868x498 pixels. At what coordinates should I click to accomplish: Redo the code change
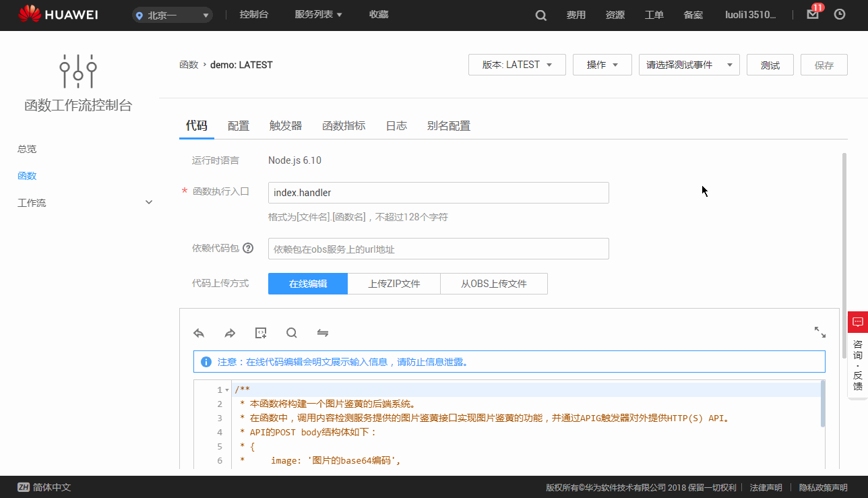pyautogui.click(x=229, y=333)
